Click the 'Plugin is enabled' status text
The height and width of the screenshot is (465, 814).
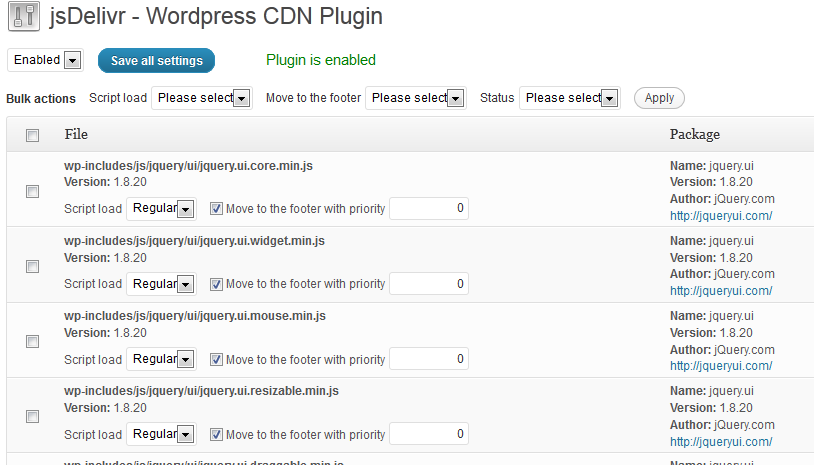pos(321,60)
